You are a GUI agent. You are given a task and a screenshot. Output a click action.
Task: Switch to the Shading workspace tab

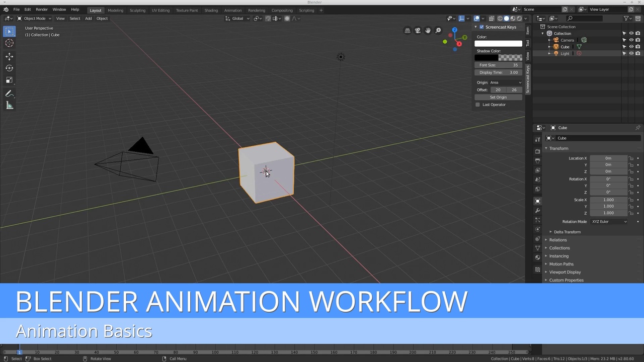[x=211, y=10]
